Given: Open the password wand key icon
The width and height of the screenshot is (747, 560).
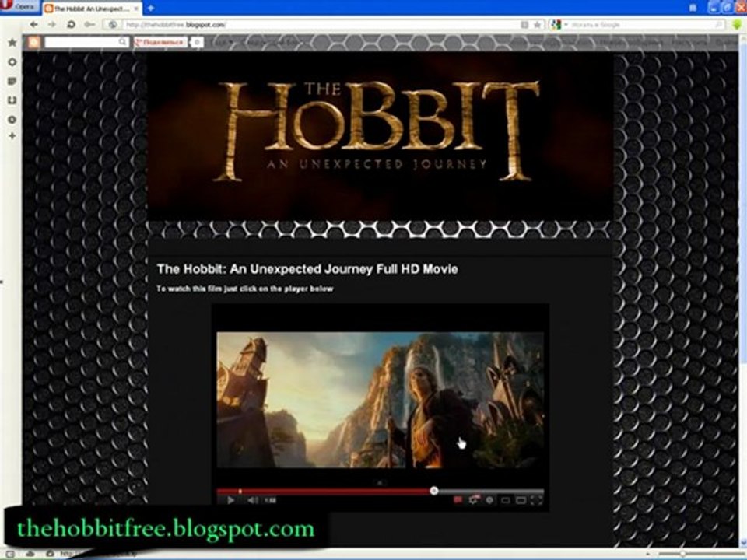Looking at the screenshot, I should (x=89, y=24).
